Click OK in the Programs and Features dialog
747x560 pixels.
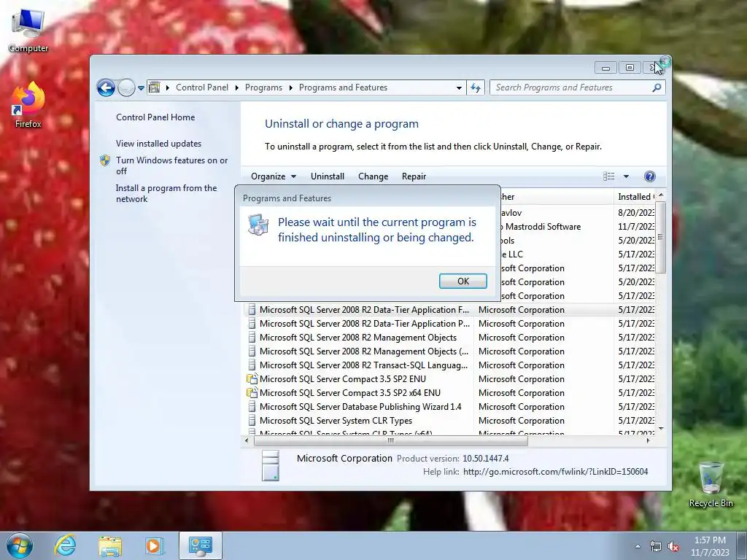(x=462, y=281)
